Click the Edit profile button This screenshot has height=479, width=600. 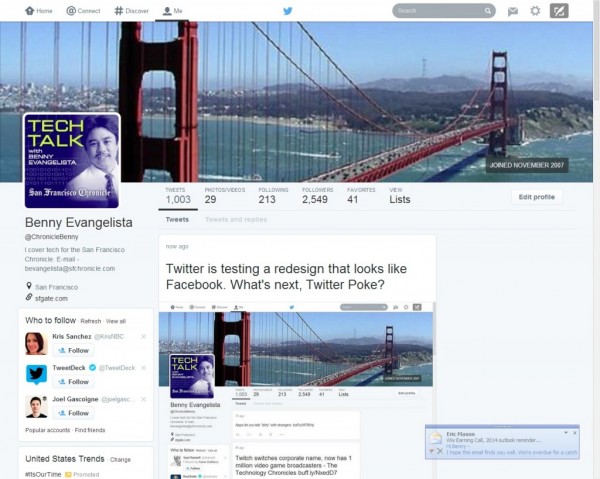click(536, 197)
